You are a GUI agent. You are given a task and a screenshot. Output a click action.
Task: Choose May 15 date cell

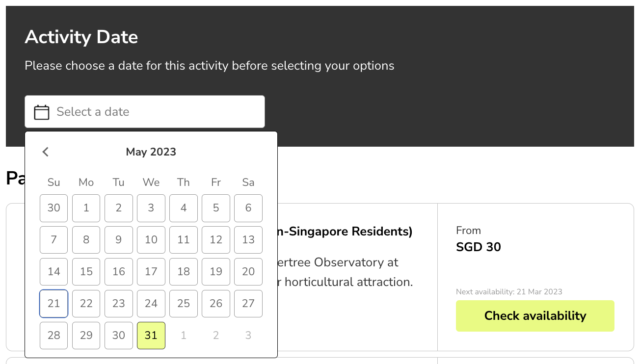tap(86, 272)
